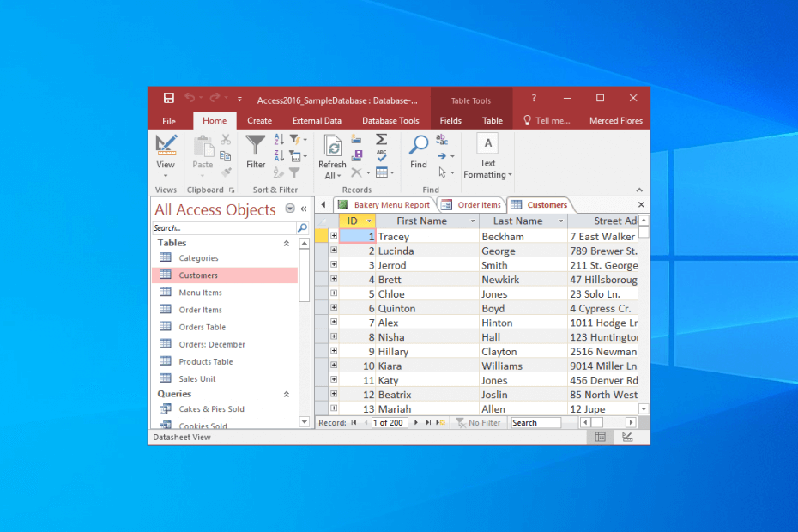This screenshot has width=798, height=532.
Task: Switch to the Bakery Menu Report tab
Action: [x=384, y=205]
